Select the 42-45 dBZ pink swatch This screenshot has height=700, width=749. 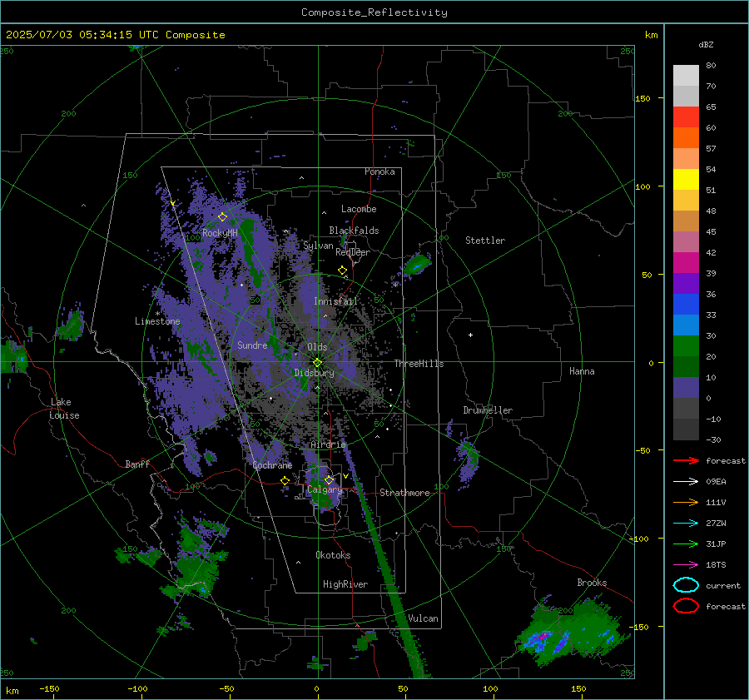click(x=686, y=241)
